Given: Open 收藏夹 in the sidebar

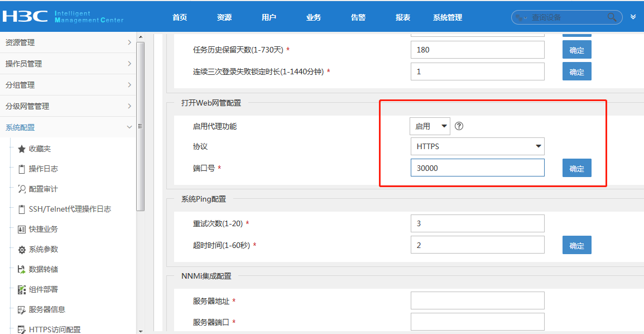Looking at the screenshot, I should [x=40, y=149].
